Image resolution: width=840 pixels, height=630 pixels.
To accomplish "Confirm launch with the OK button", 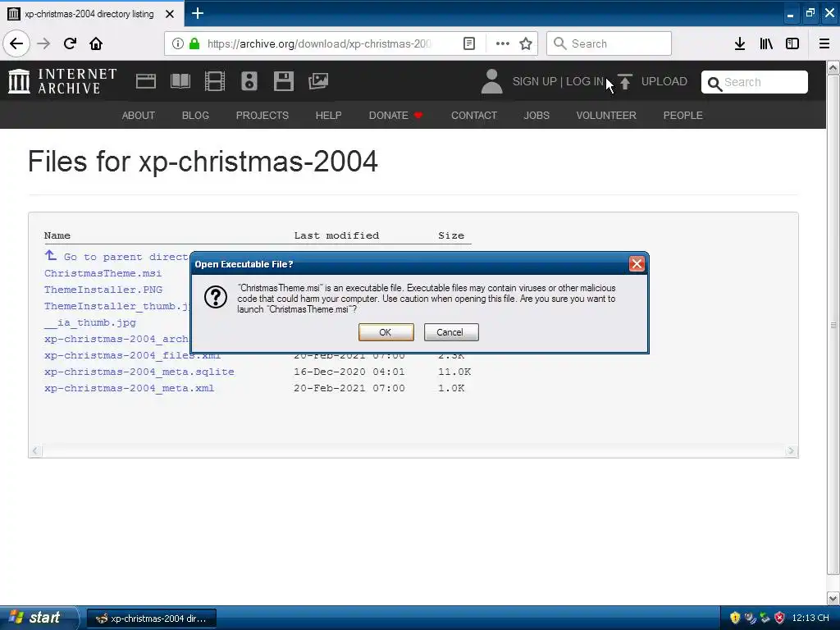I will pyautogui.click(x=386, y=332).
